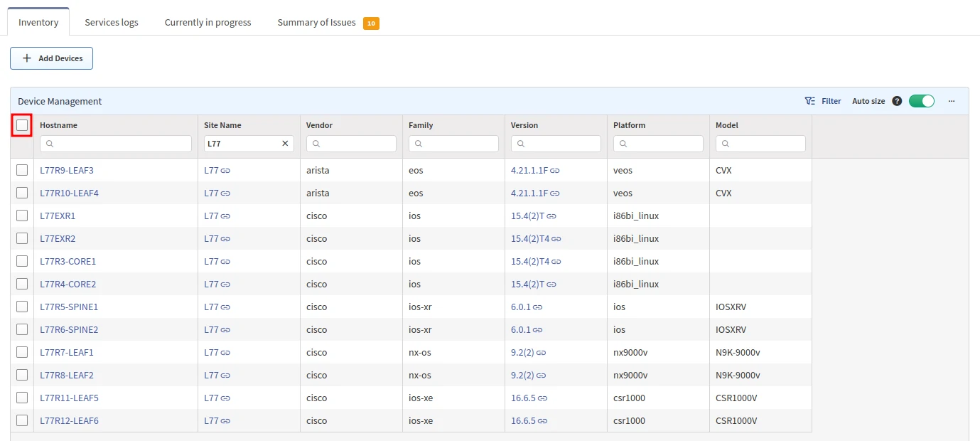Click the plus icon on Add Devices
Viewport: 980px width, 441px height.
tap(27, 58)
